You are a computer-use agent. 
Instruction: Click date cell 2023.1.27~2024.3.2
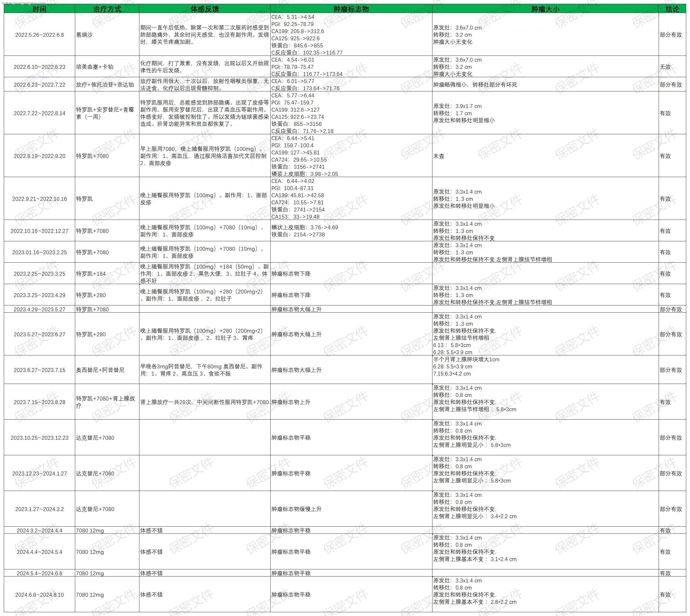coord(39,509)
